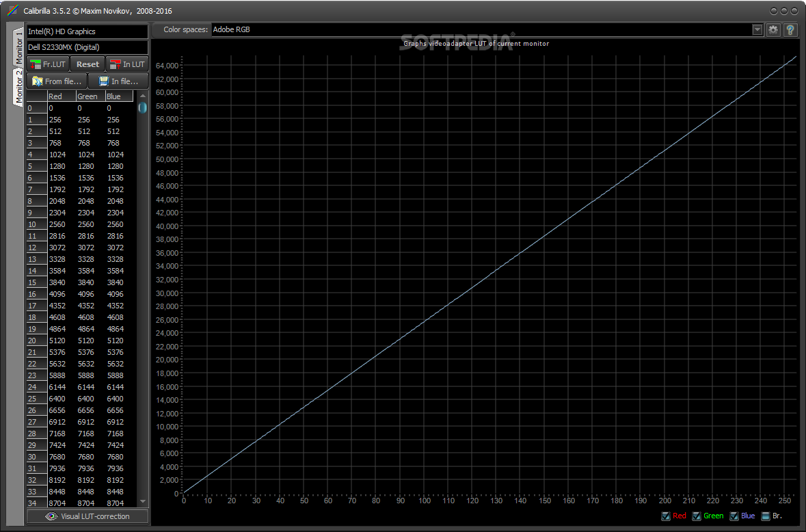Image resolution: width=806 pixels, height=532 pixels.
Task: Click row header number 10
Action: [36, 224]
